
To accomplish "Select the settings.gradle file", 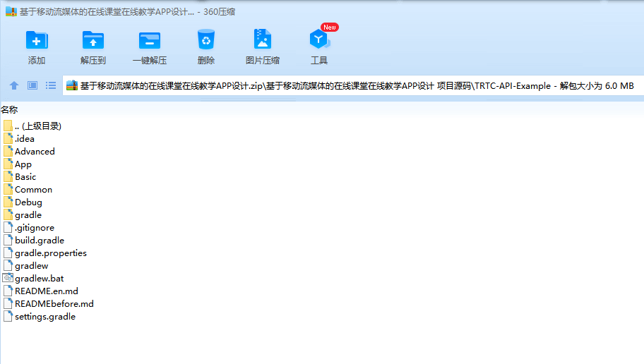I will [x=45, y=317].
